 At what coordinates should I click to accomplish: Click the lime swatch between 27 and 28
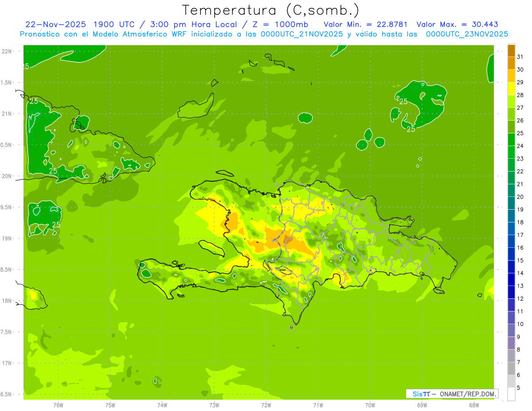(x=511, y=102)
